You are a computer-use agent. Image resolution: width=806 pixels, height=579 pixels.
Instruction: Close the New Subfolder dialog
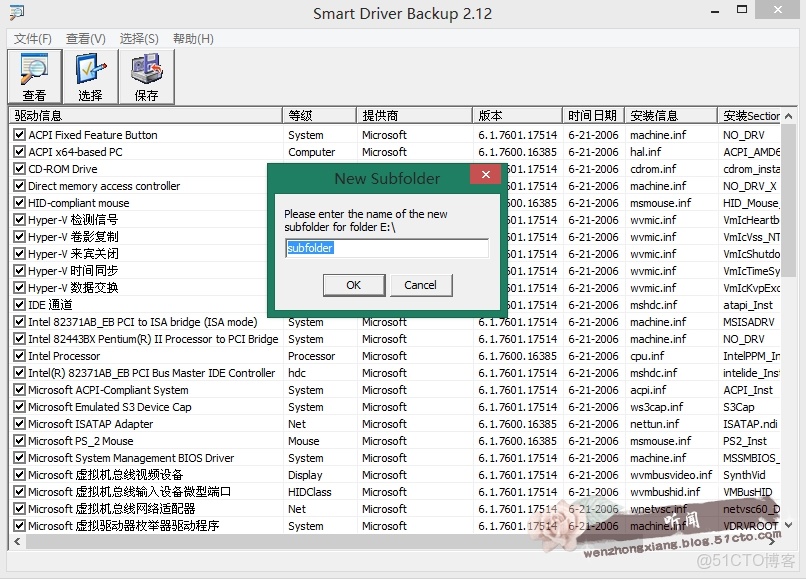point(486,174)
